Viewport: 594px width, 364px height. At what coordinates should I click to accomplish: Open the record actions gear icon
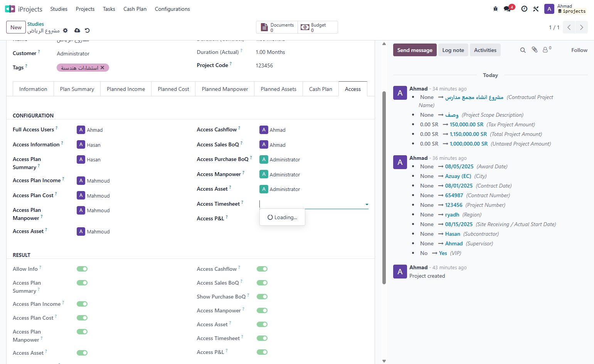tap(66, 30)
